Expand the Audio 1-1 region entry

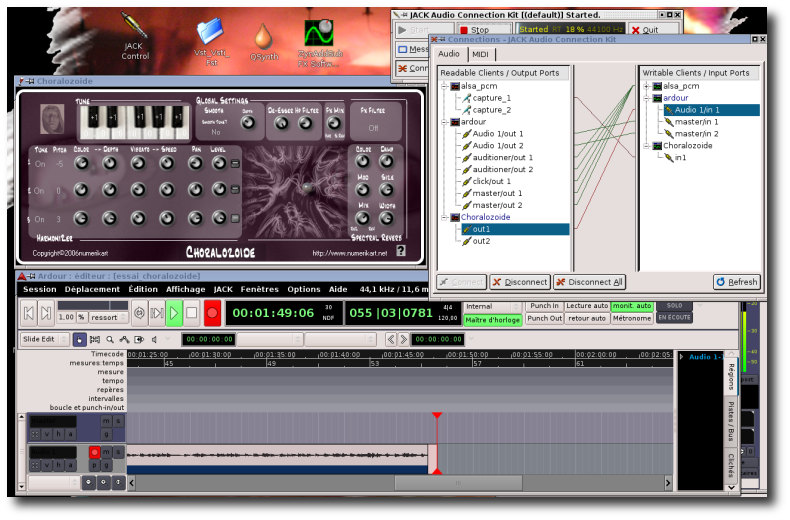tap(682, 357)
